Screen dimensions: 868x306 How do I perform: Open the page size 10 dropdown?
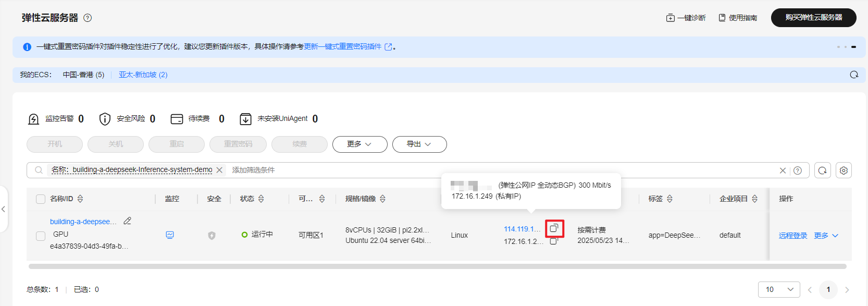point(779,289)
